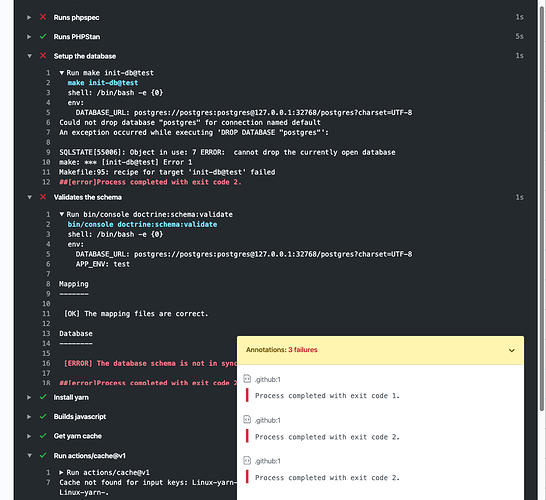Collapse the 'Run bin/console doctrine:schema:validate' log group

pos(62,214)
